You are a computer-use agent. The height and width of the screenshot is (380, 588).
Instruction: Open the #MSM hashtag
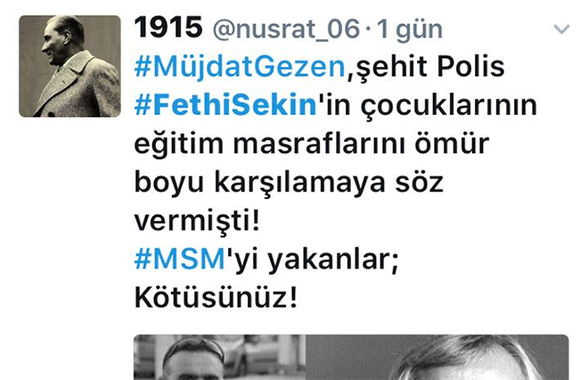point(180,259)
